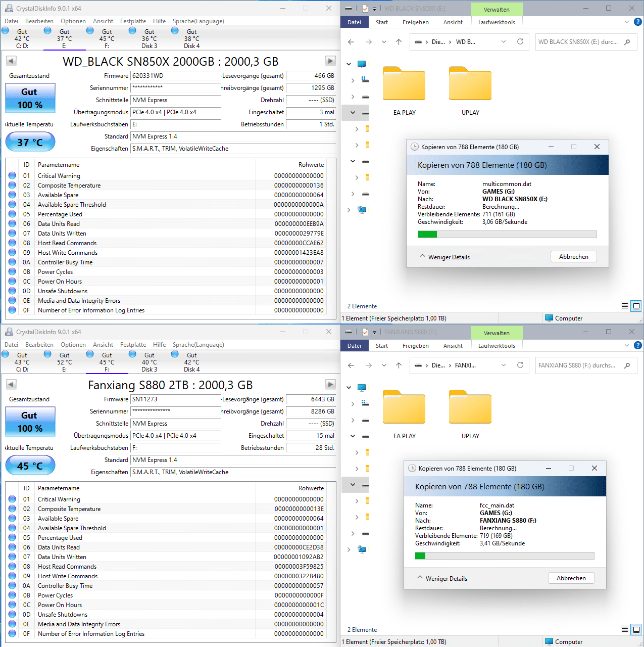Open Datei tab in WD BLACK explorer

click(355, 22)
